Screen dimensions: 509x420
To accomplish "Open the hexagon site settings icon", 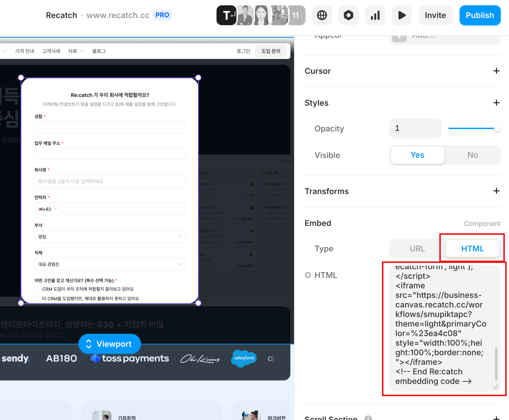I will (348, 15).
